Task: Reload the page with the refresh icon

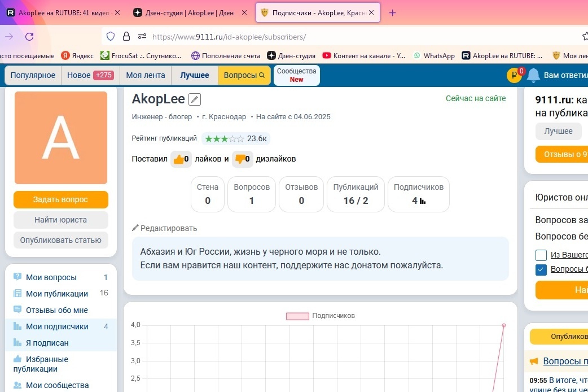Action: [29, 36]
